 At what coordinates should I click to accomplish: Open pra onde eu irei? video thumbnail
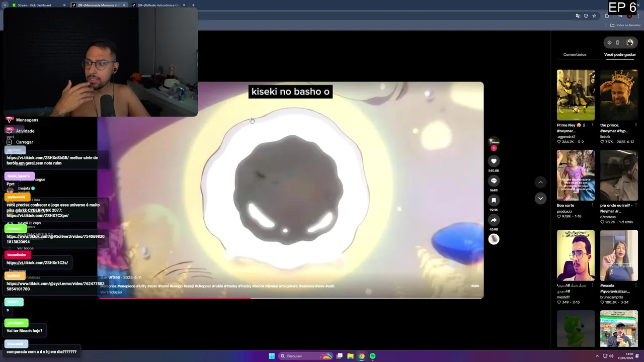[x=619, y=175]
